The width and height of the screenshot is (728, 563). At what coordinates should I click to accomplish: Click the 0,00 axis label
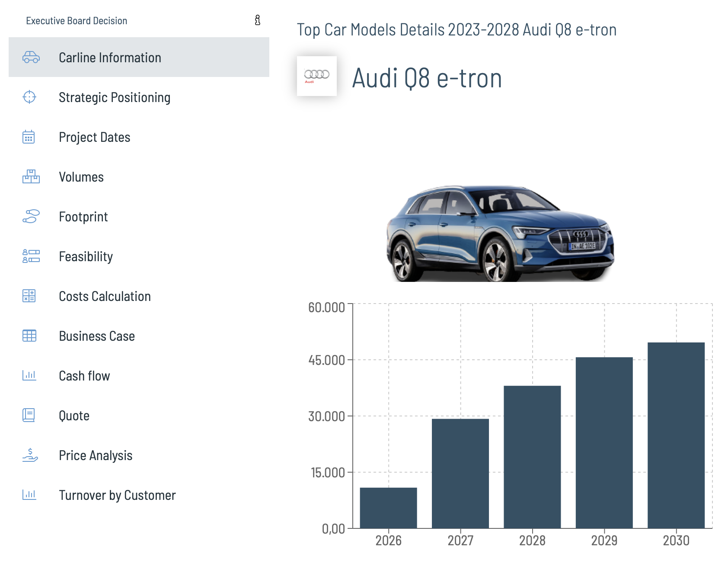pos(333,529)
